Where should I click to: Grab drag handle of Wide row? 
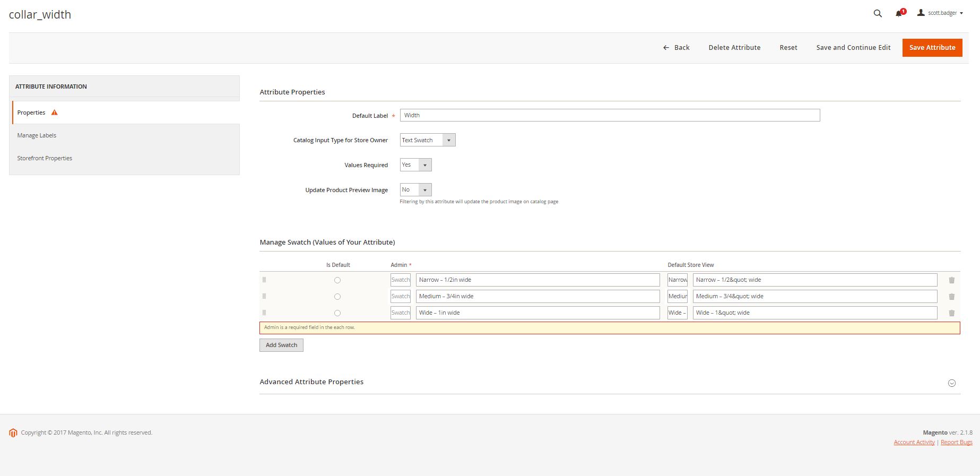[264, 313]
